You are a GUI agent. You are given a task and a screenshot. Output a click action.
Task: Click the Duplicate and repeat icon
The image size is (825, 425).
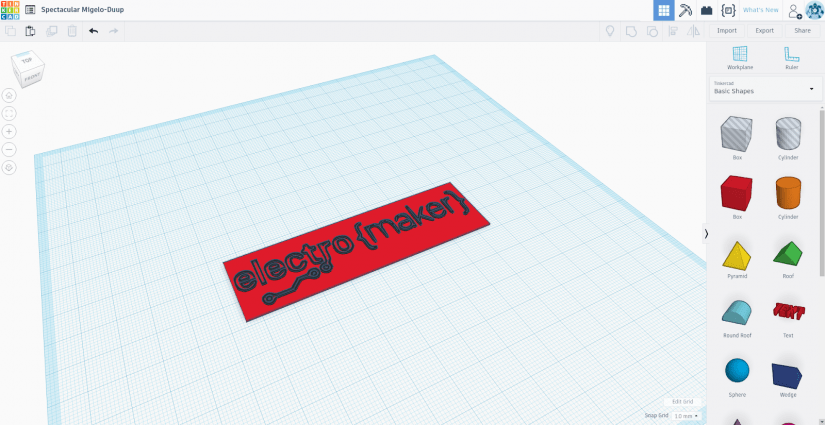(x=52, y=31)
